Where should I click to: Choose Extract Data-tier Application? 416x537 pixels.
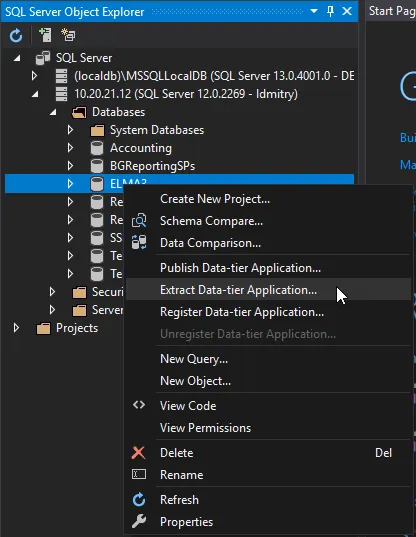tap(268, 290)
